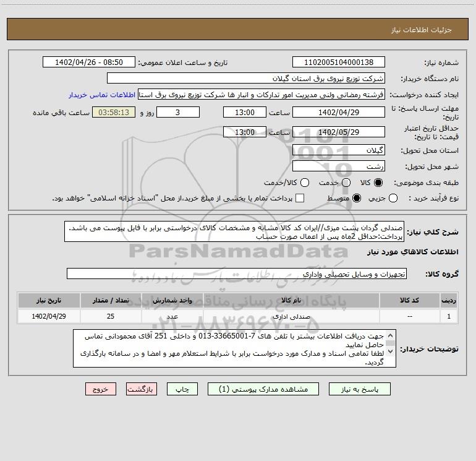Click the unit cell عدد
Viewport: 476px width, 461px height.
pos(172,316)
